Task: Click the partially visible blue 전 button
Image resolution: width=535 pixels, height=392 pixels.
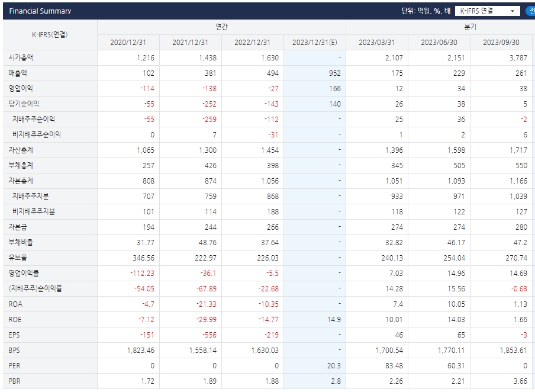Action: pos(531,11)
